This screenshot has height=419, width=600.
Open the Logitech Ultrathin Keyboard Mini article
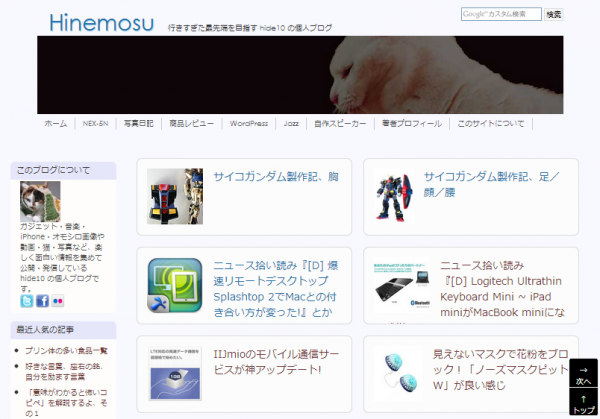point(502,289)
